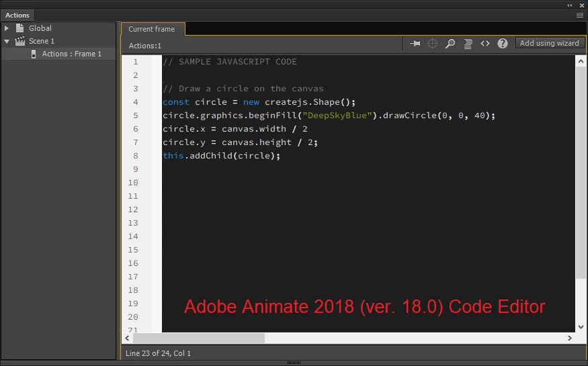The height and width of the screenshot is (366, 588).
Task: Click the Add using wizard button
Action: click(550, 43)
